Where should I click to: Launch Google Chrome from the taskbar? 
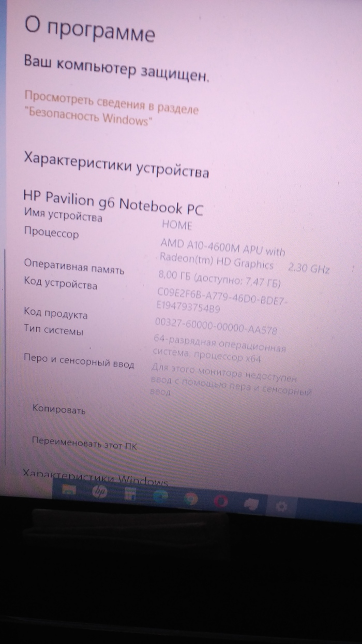(x=191, y=498)
